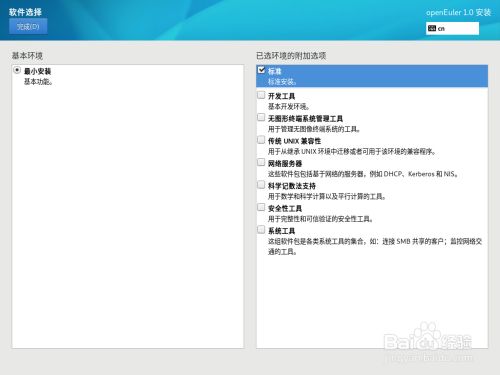The width and height of the screenshot is (500, 375).
Task: Click the 标准安装。 description text
Action: point(282,82)
